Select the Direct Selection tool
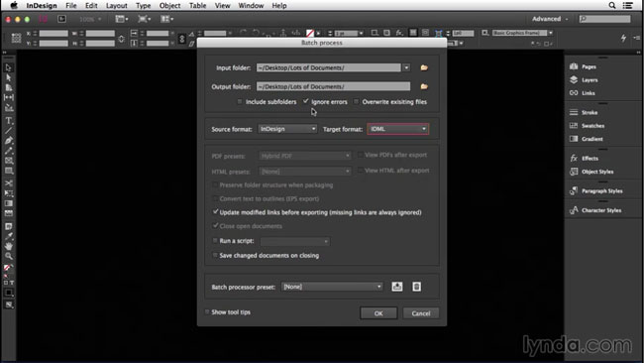 click(x=8, y=77)
